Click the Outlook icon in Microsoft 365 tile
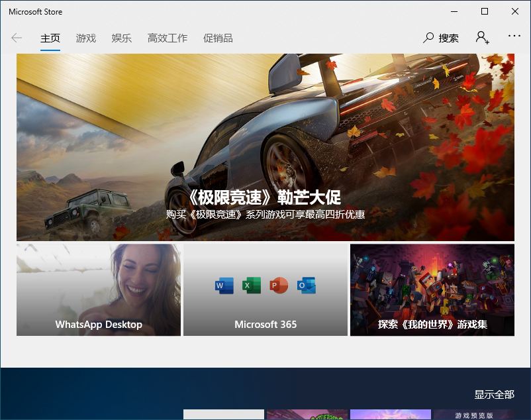Viewport: 531px width, 420px height. [306, 286]
